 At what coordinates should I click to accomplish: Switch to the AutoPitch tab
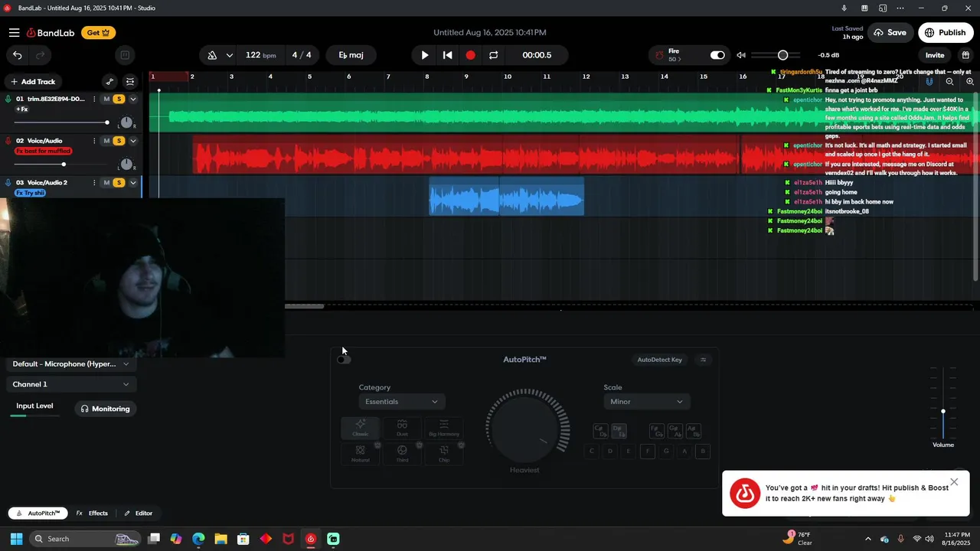coord(38,514)
